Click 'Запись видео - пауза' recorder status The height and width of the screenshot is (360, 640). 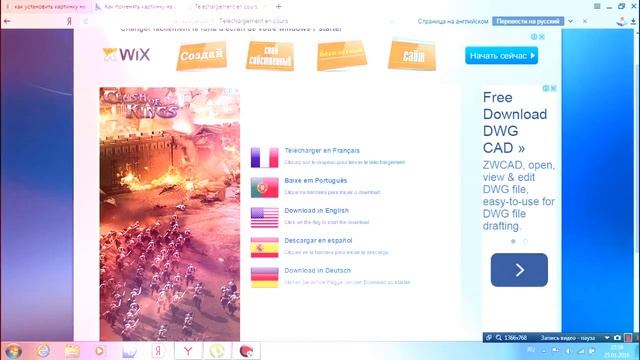pyautogui.click(x=567, y=338)
